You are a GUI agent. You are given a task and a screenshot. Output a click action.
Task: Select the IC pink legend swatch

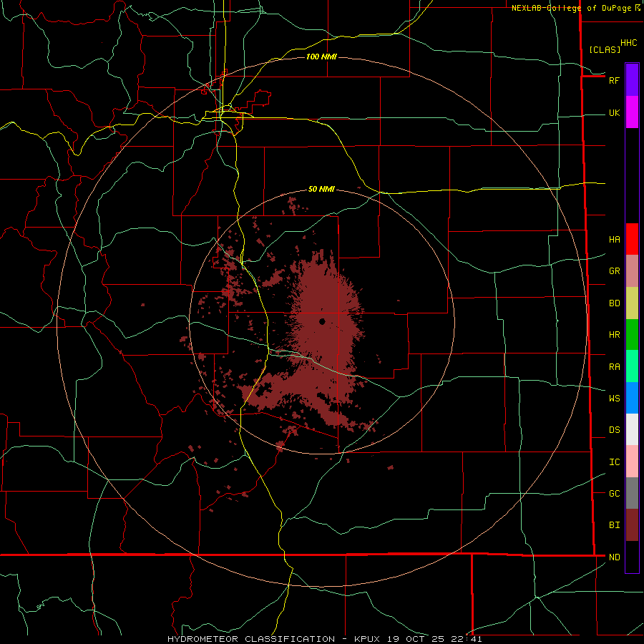coord(632,462)
